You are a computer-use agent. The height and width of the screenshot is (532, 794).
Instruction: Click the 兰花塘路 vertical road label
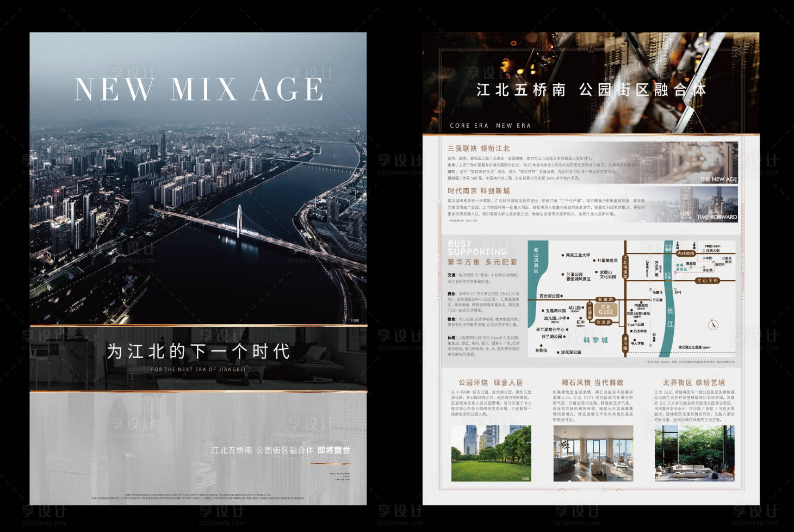pos(590,311)
